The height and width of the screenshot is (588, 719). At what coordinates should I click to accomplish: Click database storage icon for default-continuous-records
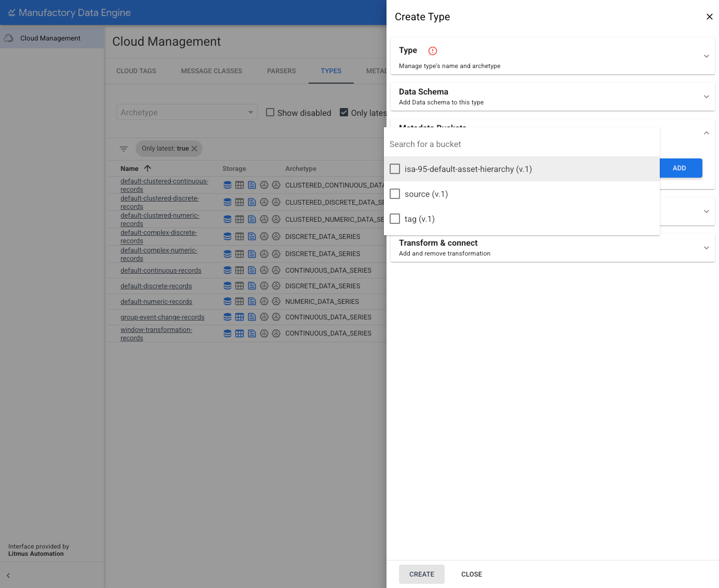pos(228,271)
